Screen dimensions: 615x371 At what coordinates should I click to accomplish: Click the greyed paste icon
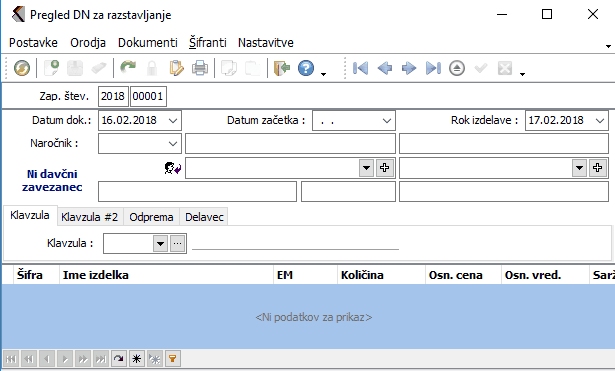252,68
